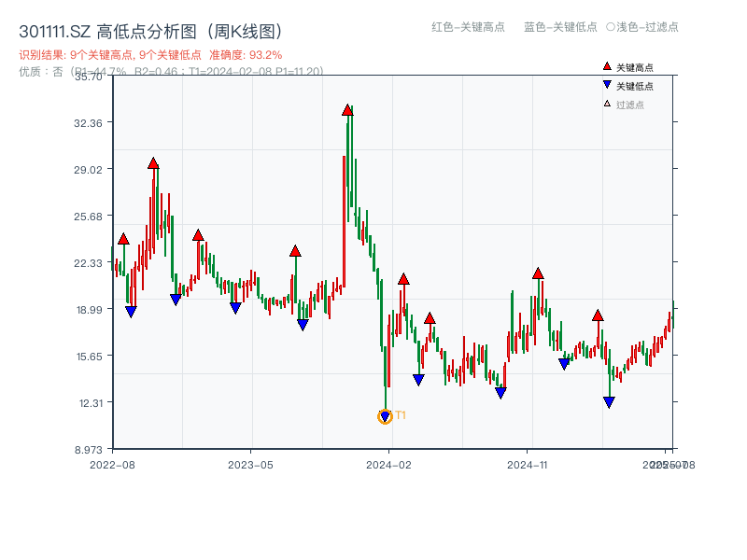747x560 pixels.
Task: Click the red triangle above the 2024-11 rebound peak
Action: (537, 273)
